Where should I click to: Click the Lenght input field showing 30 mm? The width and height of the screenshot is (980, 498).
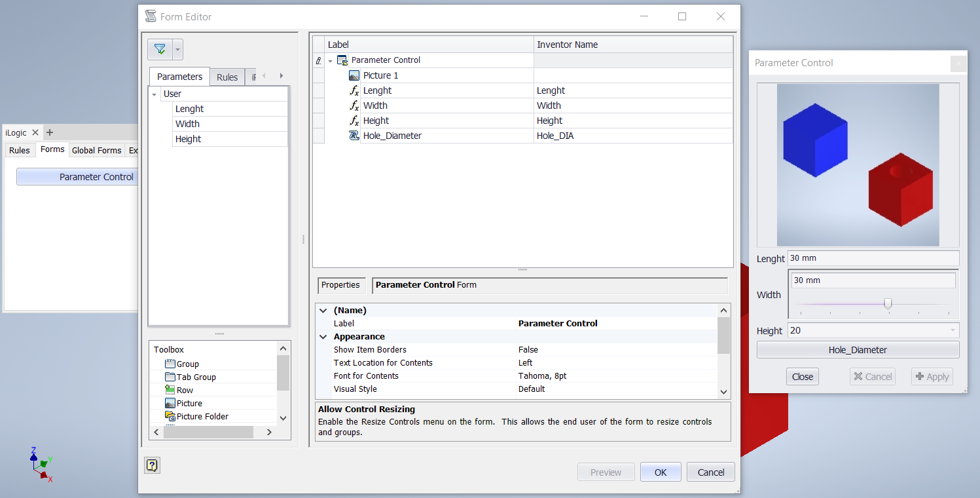click(873, 258)
